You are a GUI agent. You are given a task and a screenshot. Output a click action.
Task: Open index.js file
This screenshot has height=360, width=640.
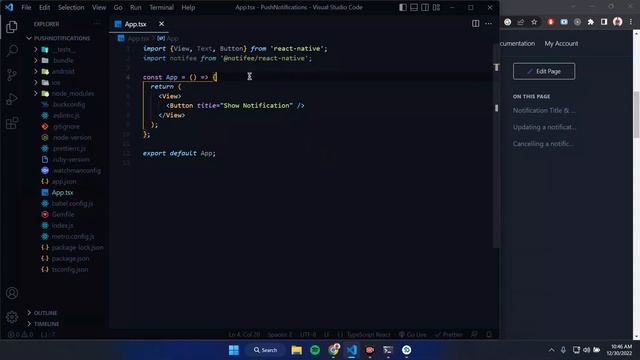click(62, 225)
